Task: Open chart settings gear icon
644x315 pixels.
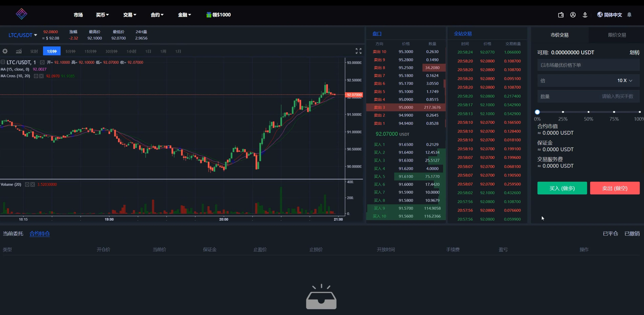Action: pyautogui.click(x=5, y=51)
